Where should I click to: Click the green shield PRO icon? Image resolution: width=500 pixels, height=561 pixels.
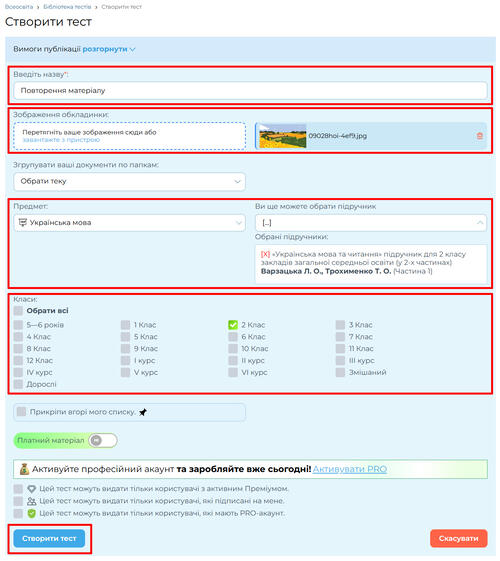point(31,513)
